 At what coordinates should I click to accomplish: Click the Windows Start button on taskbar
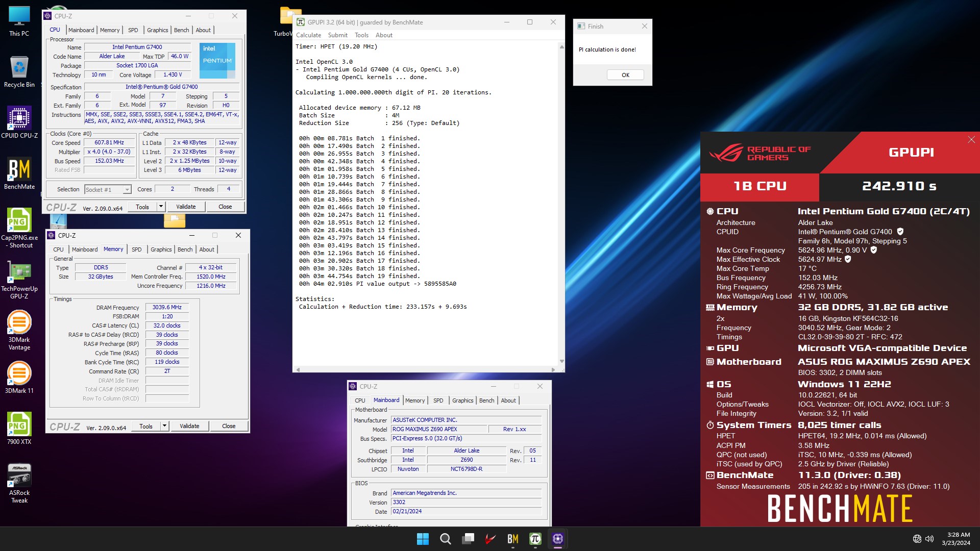(423, 539)
